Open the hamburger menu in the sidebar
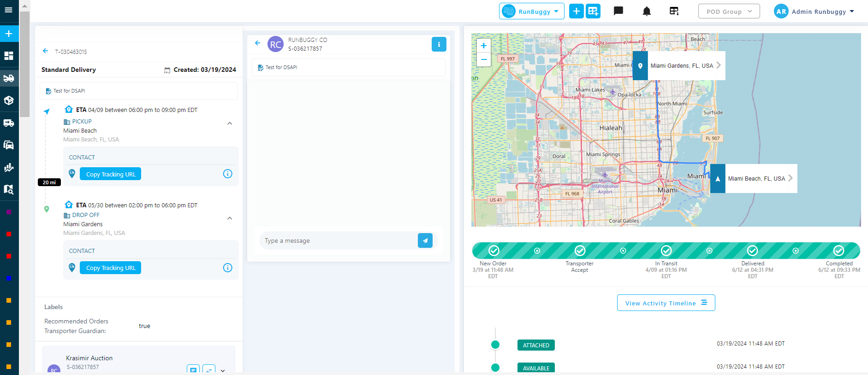 9,10
